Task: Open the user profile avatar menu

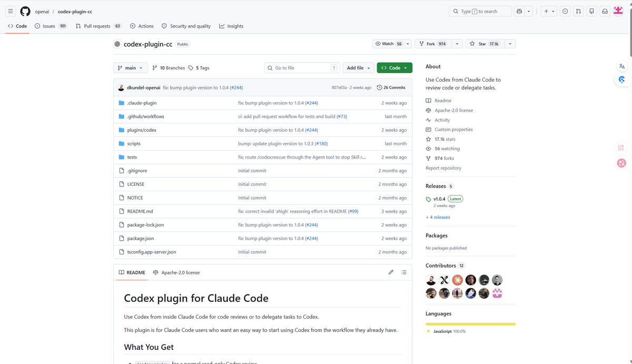Action: coord(618,11)
